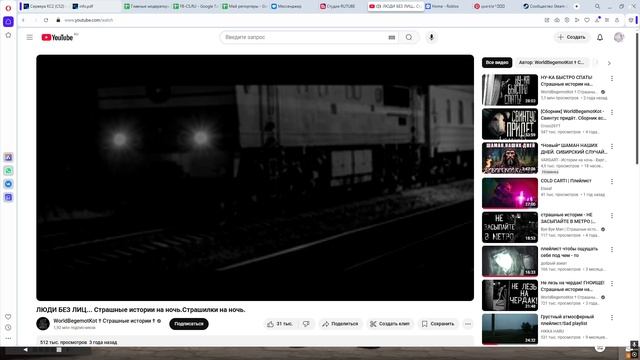Open the YouTube hamburger guide menu
640x360 pixels.
[29, 37]
